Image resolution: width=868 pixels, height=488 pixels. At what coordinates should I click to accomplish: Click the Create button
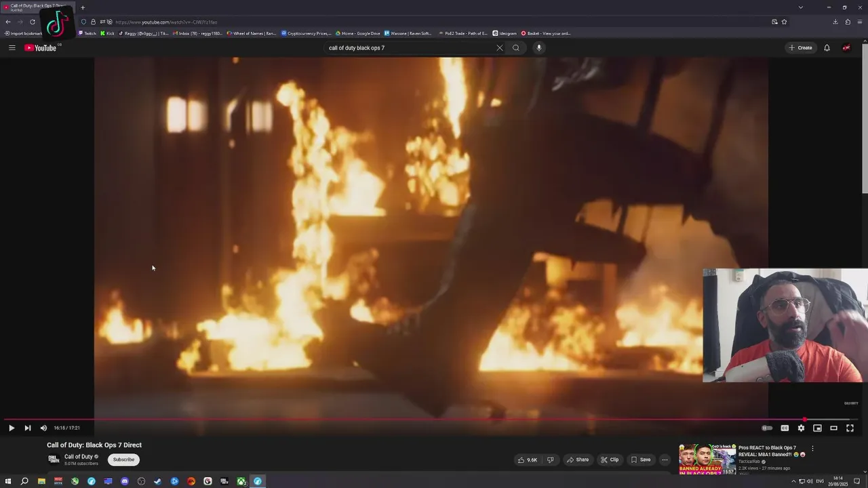800,47
